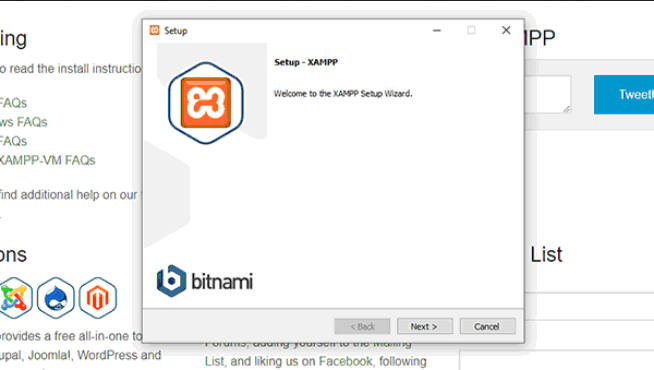
Task: Open the XAMPP-VM FAQs link
Action: pos(47,160)
